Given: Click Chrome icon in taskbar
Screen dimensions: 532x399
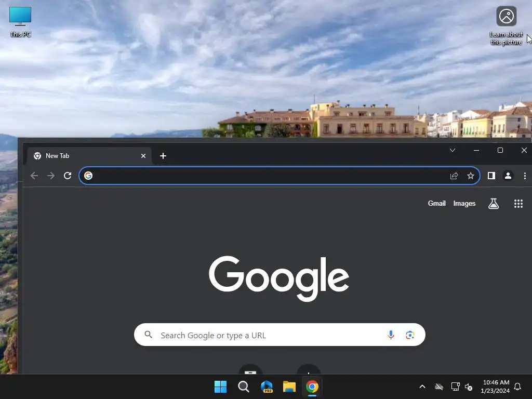Looking at the screenshot, I should pos(312,387).
